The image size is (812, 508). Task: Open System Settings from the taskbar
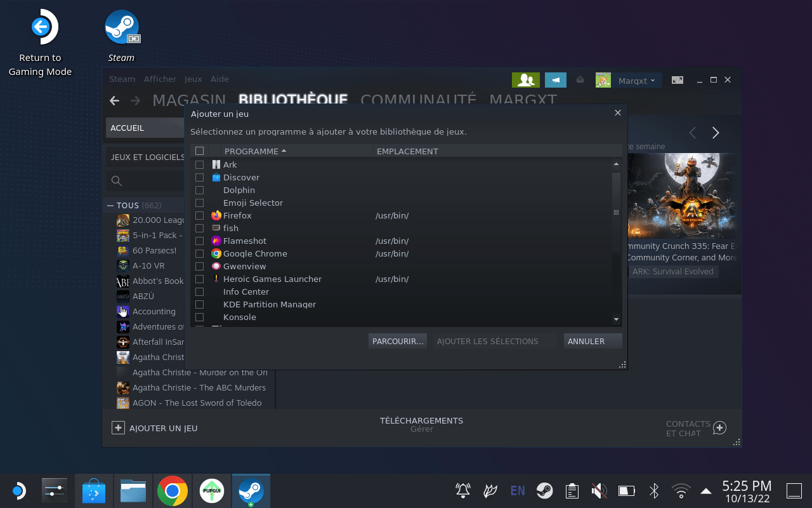pos(54,491)
